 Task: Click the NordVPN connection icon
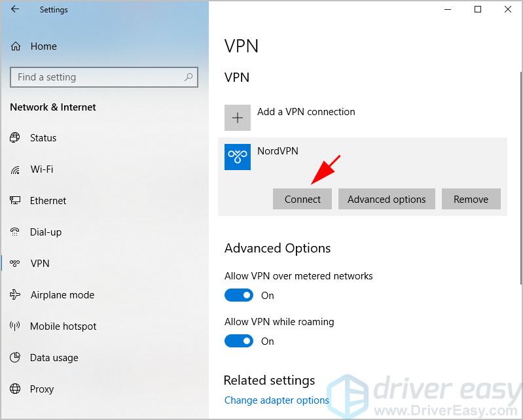237,157
